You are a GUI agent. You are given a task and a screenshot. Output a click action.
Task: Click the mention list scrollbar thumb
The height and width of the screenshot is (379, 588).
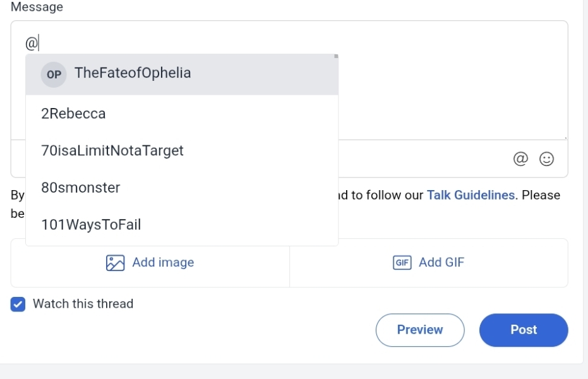336,56
